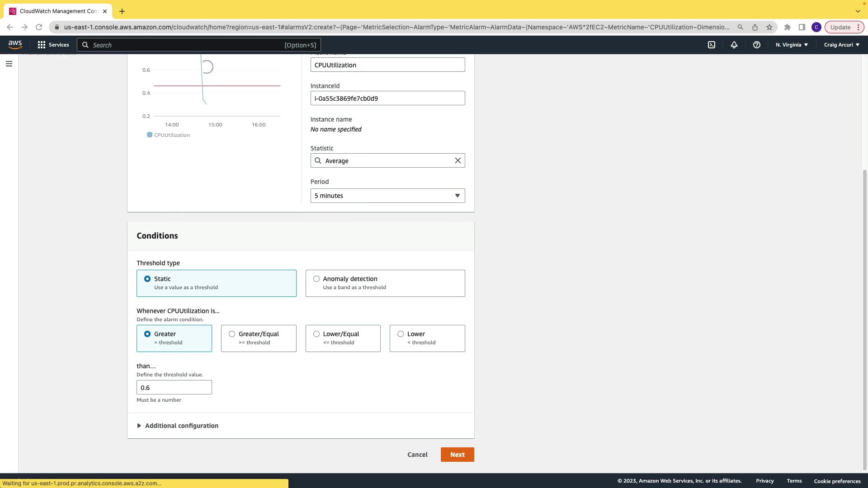The height and width of the screenshot is (488, 868).
Task: Open the notifications bell icon
Action: [734, 45]
